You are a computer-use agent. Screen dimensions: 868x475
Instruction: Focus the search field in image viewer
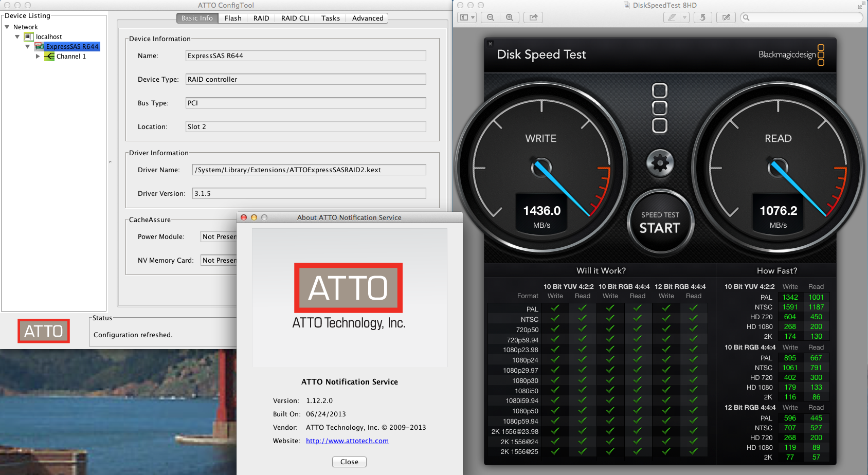(x=802, y=17)
